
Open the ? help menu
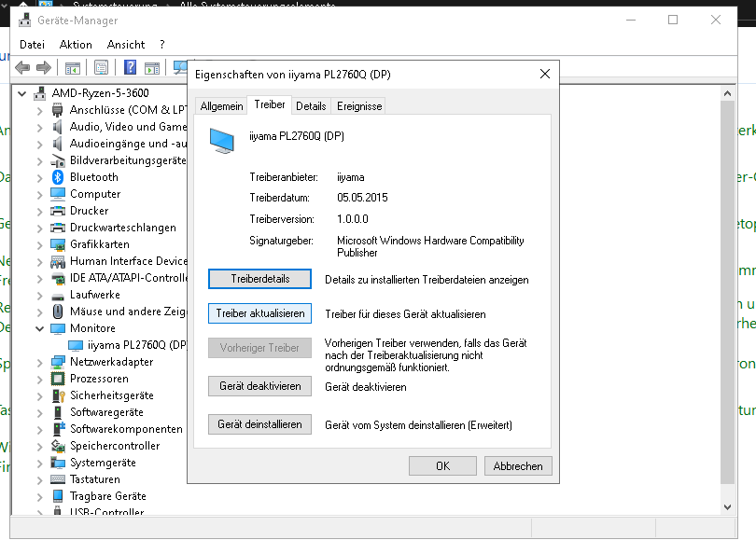[x=162, y=45]
